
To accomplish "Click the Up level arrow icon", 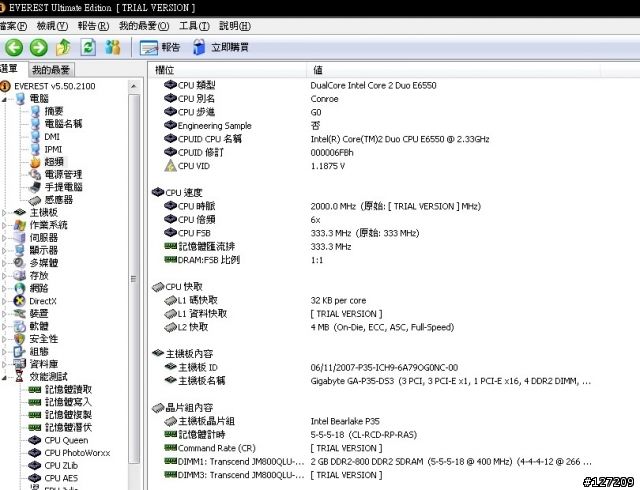I will pos(63,47).
